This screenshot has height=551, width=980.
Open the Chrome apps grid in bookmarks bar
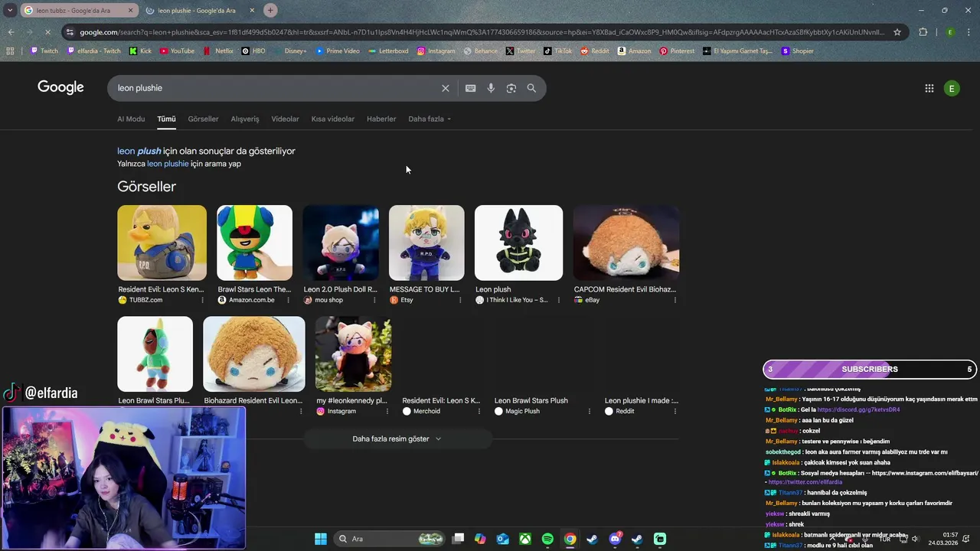point(10,51)
